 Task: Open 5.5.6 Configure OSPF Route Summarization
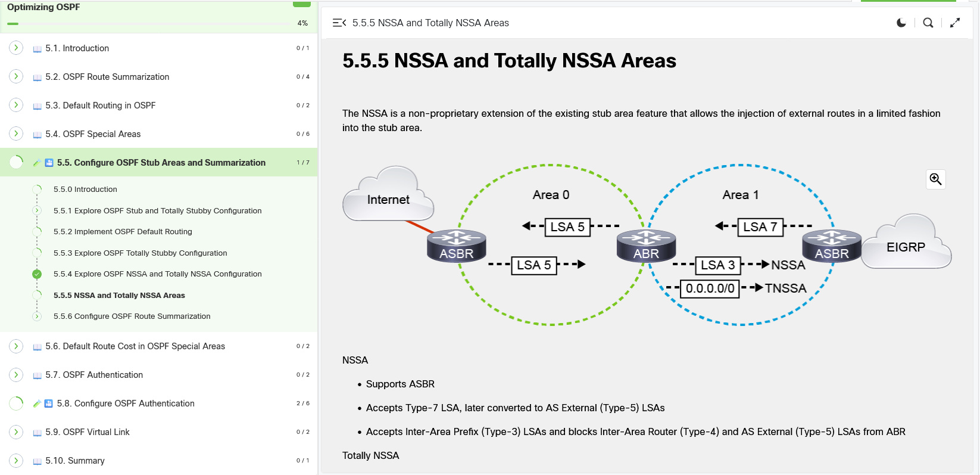[x=132, y=316]
